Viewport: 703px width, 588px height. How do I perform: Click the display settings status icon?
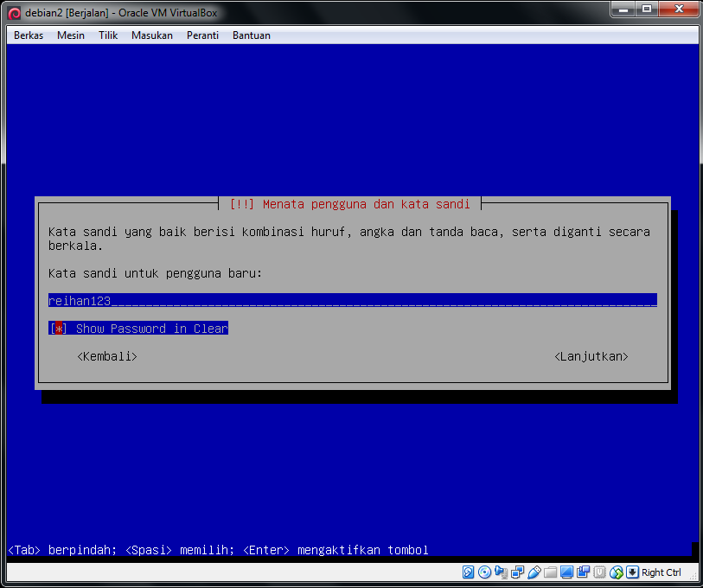coord(566,572)
